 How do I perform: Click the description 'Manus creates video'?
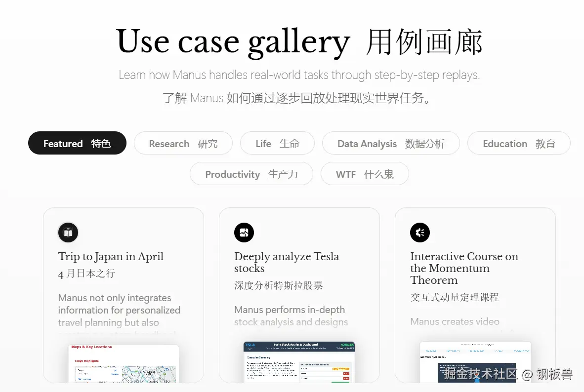click(x=455, y=321)
